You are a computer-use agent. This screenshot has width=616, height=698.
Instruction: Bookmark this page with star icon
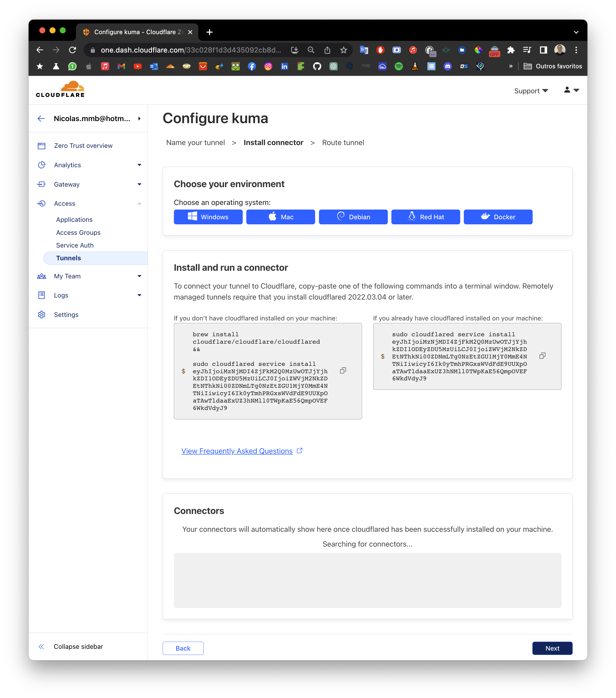pos(343,50)
